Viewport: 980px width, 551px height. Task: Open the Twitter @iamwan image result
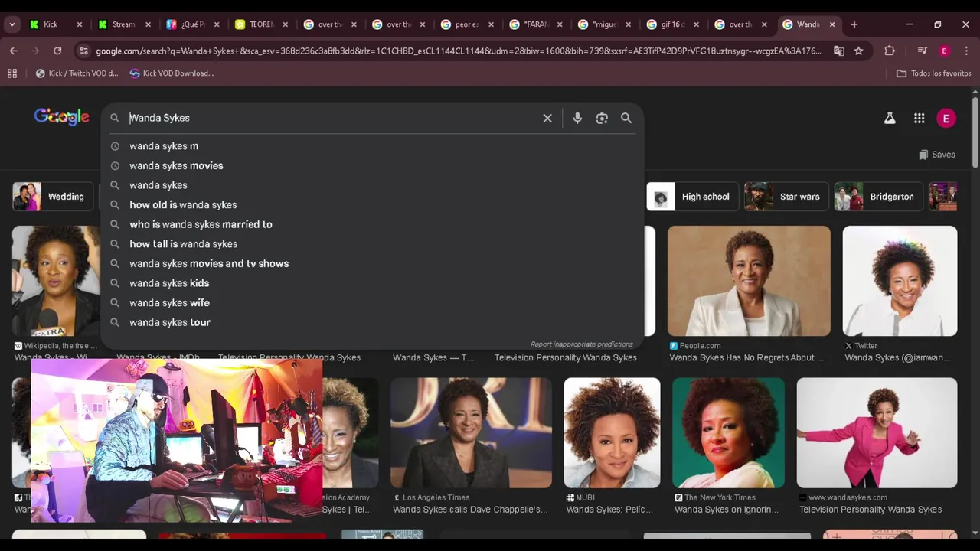pyautogui.click(x=900, y=281)
